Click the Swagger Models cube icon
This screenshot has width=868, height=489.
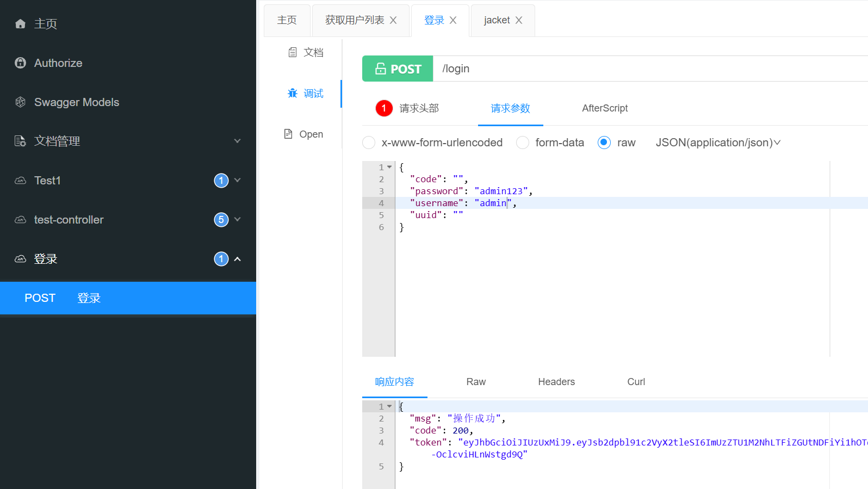tap(21, 102)
